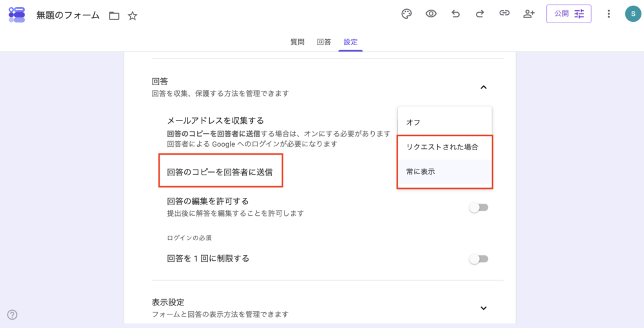Toggle 回答を 1 回に制限する switch
Image resolution: width=644 pixels, height=328 pixels.
pyautogui.click(x=478, y=259)
